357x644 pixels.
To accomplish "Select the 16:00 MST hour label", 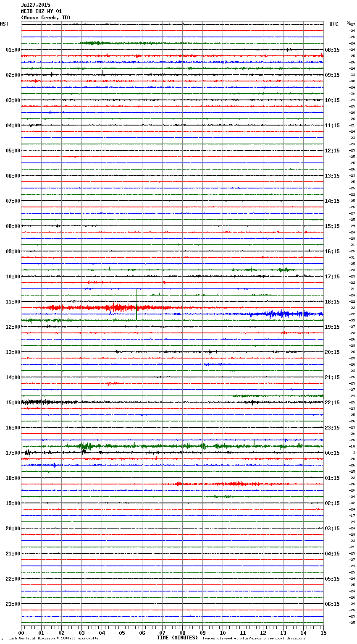I will pyautogui.click(x=13, y=428).
